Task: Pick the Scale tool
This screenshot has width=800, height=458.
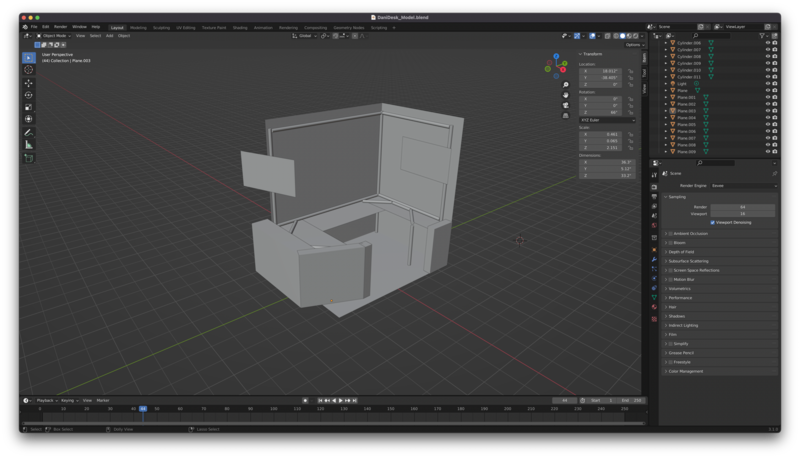Action: (x=28, y=107)
